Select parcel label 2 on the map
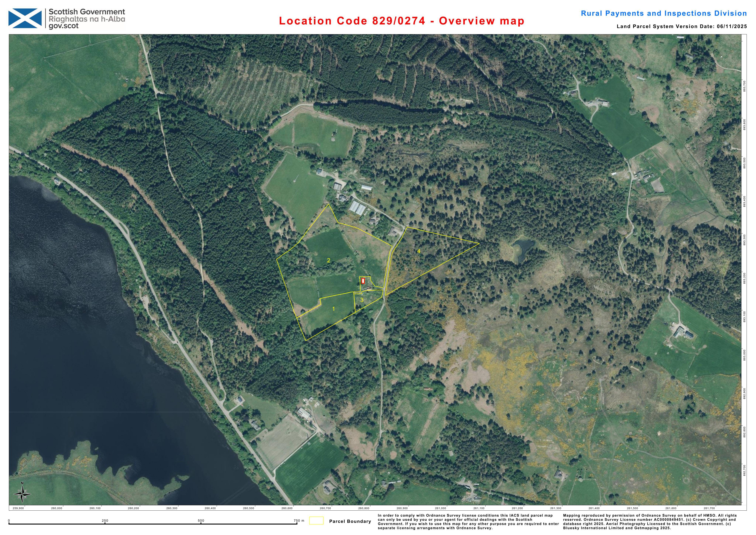Viewport: 756px width, 535px height. pyautogui.click(x=329, y=260)
